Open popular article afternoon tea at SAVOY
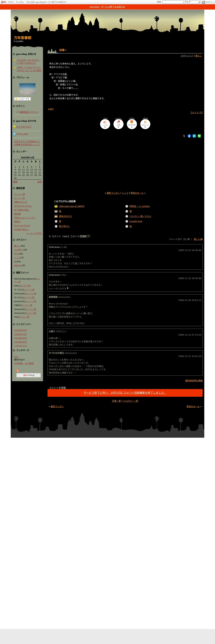The width and height of the screenshot is (215, 644). [72, 206]
